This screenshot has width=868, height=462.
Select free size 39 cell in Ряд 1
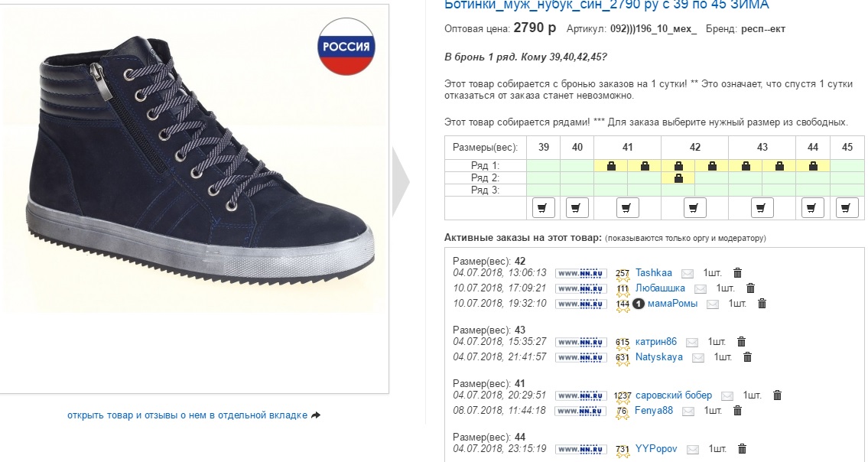(543, 166)
